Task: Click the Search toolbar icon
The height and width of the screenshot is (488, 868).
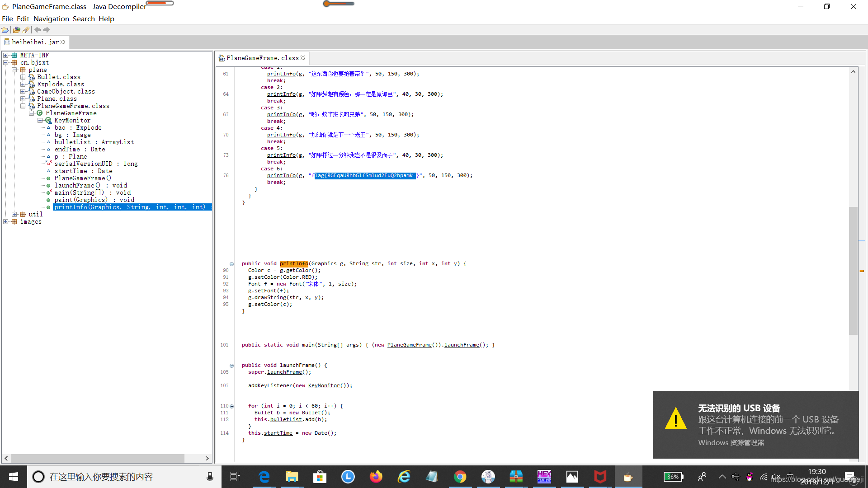Action: (26, 30)
